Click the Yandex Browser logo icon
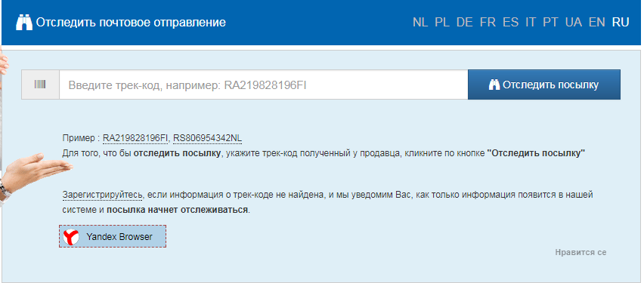 pyautogui.click(x=71, y=237)
